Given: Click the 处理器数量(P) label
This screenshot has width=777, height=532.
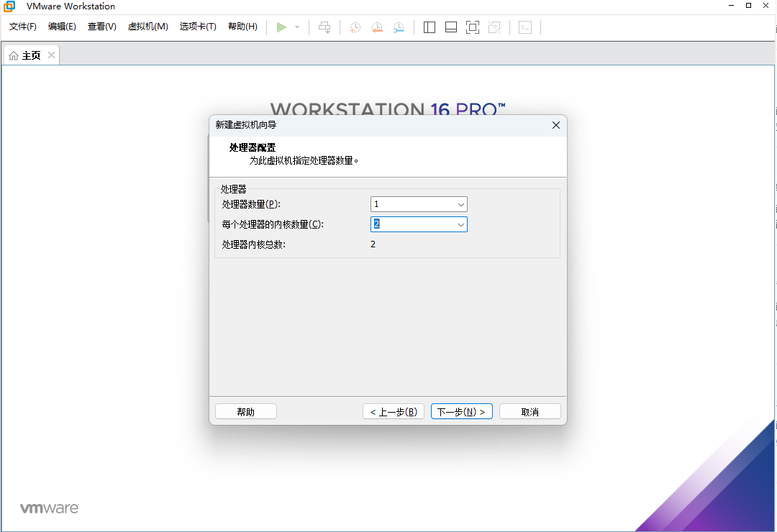Looking at the screenshot, I should click(251, 204).
